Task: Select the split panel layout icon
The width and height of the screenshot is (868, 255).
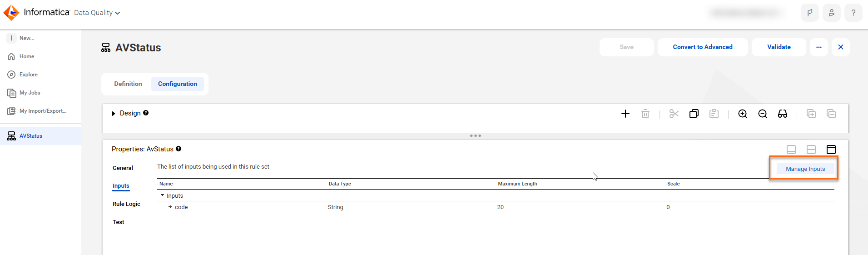Action: pos(811,150)
